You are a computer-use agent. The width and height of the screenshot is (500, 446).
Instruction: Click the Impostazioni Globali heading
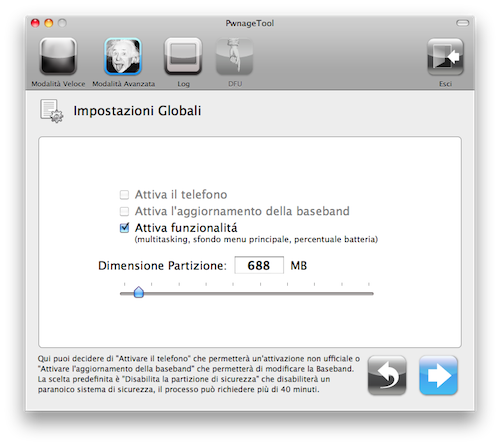coord(137,111)
